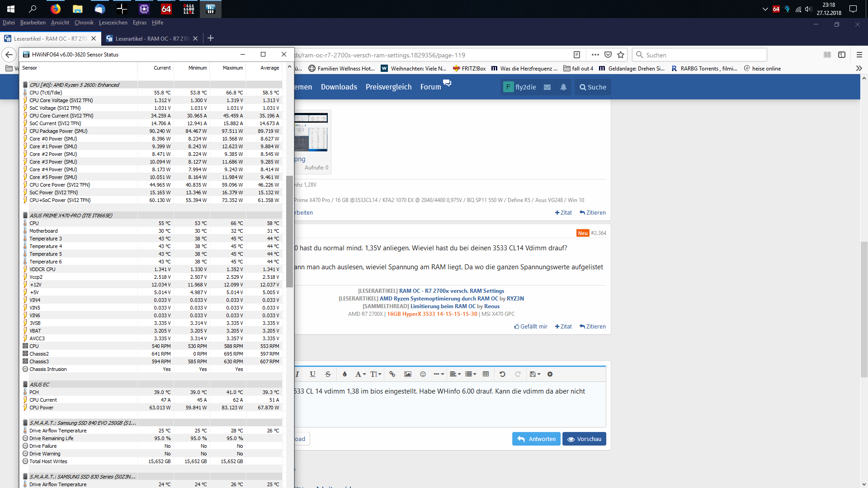Image resolution: width=868 pixels, height=488 pixels.
Task: Open a new tab with the plus button
Action: [211, 38]
